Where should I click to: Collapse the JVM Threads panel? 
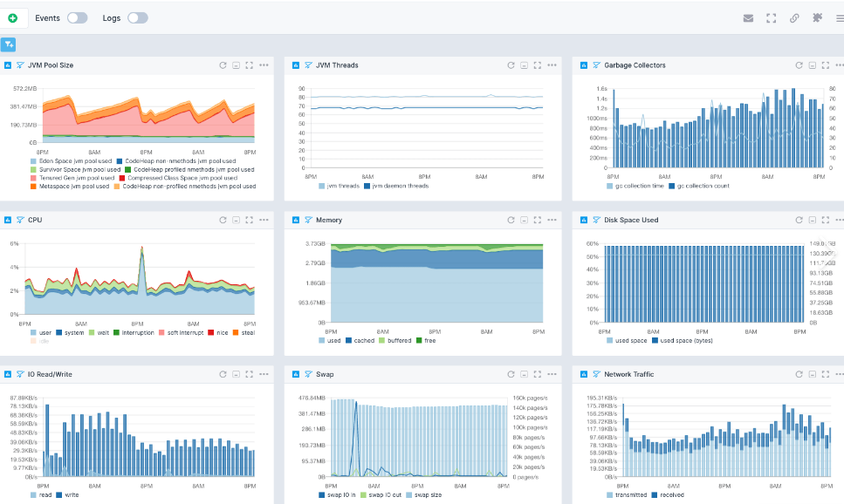coord(524,65)
